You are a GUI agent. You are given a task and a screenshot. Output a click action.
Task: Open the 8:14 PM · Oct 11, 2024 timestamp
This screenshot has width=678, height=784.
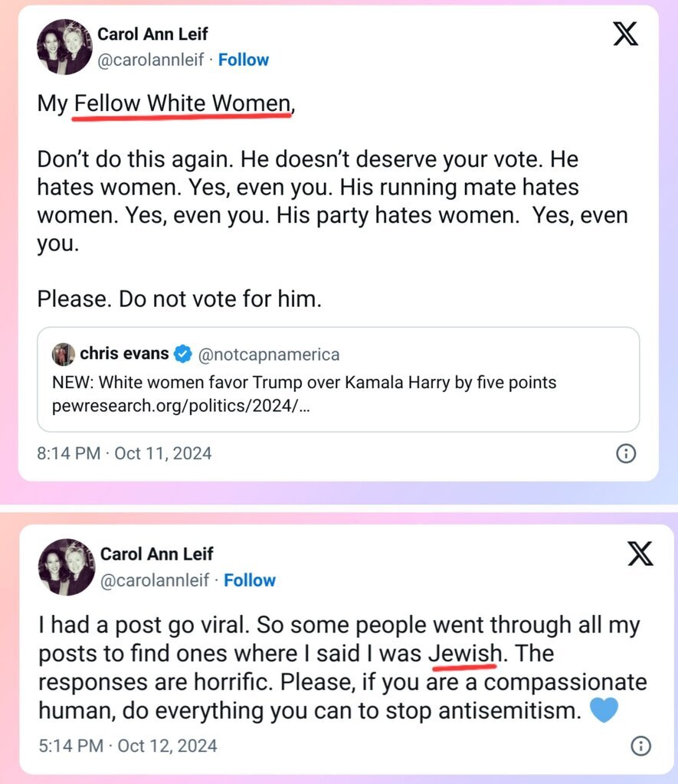[x=124, y=453]
